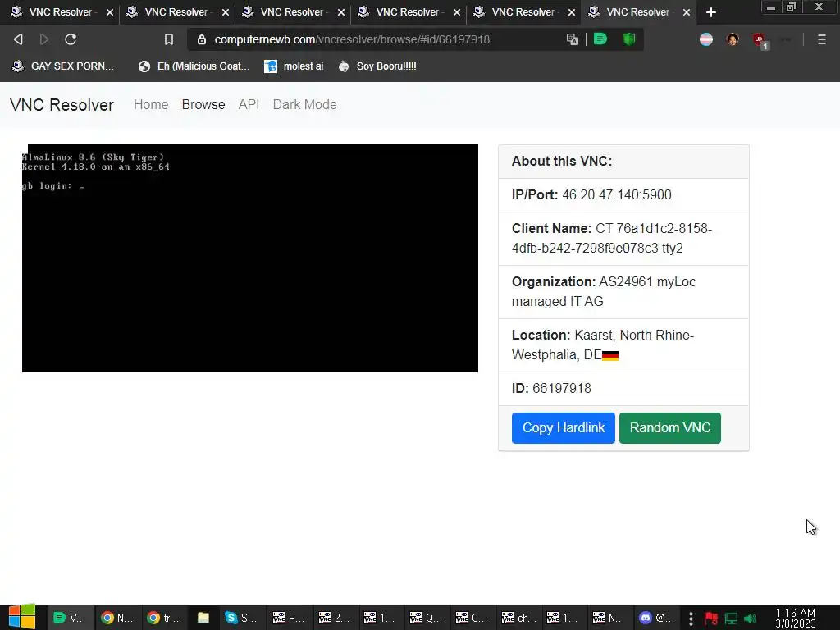
Task: Click the AlmaLinux VNC screenshot preview
Action: pyautogui.click(x=249, y=258)
